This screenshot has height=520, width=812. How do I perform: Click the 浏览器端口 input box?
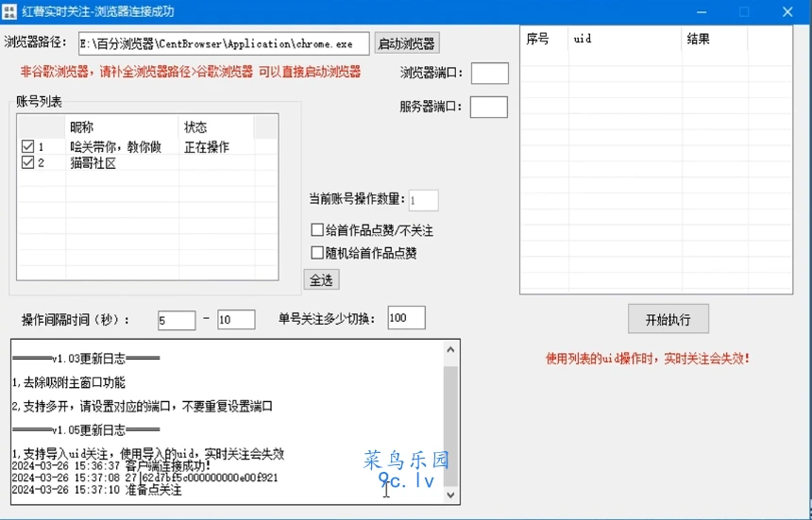tap(489, 74)
